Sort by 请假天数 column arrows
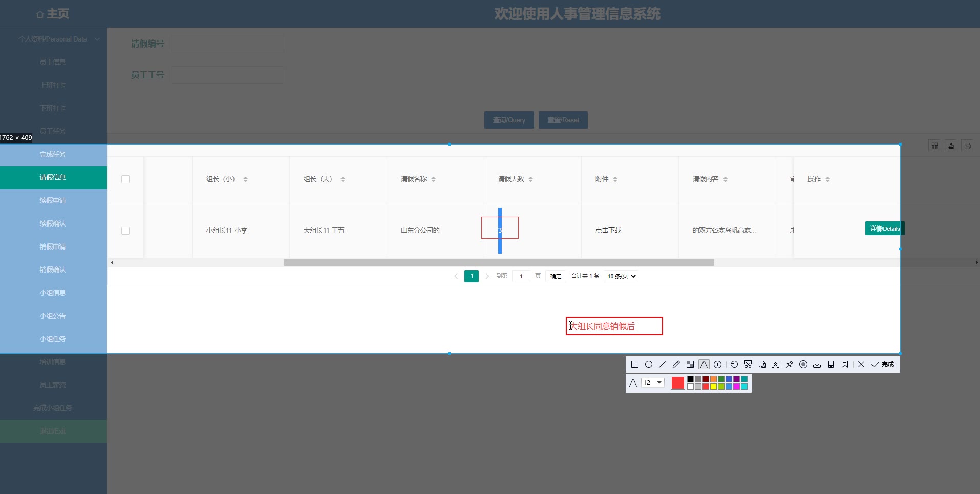The height and width of the screenshot is (494, 980). (x=531, y=179)
